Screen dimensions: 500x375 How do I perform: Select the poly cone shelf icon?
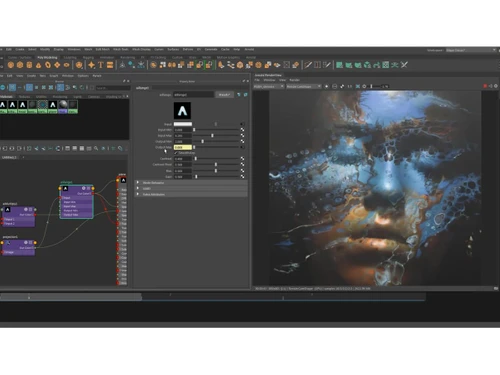coord(39,65)
